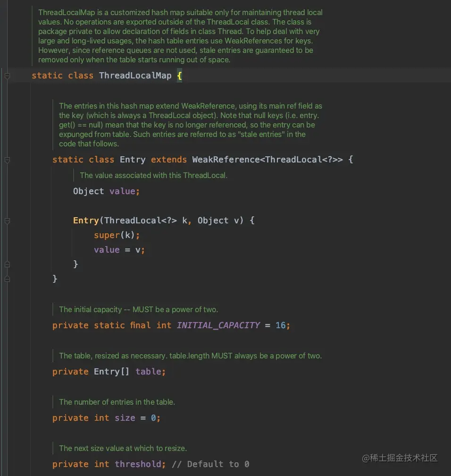Click the 'Entry[]' type in table declaration
Image resolution: width=451 pixels, height=476 pixels.
[111, 372]
